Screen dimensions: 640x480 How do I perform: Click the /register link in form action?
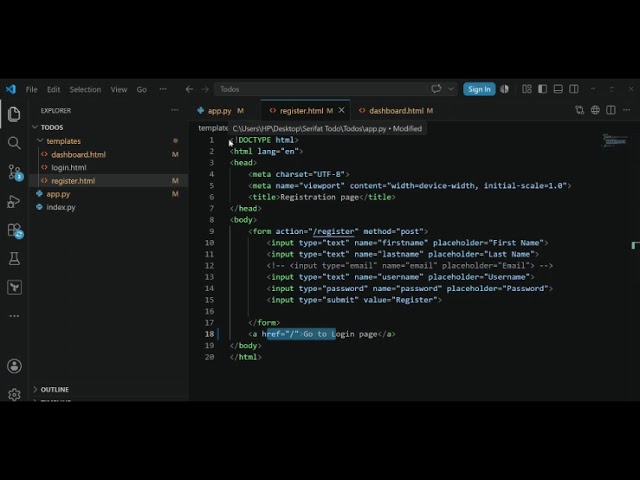pos(333,231)
